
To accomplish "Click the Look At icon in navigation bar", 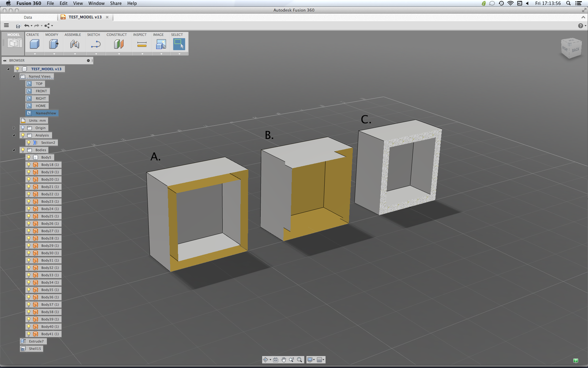I will pyautogui.click(x=276, y=360).
